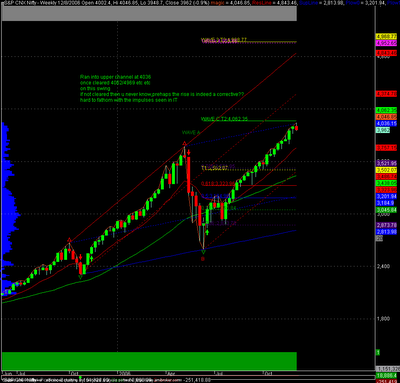Screen dimensions: 400x383
Task: Select the green 4,062.35 price label
Action: coord(386,110)
